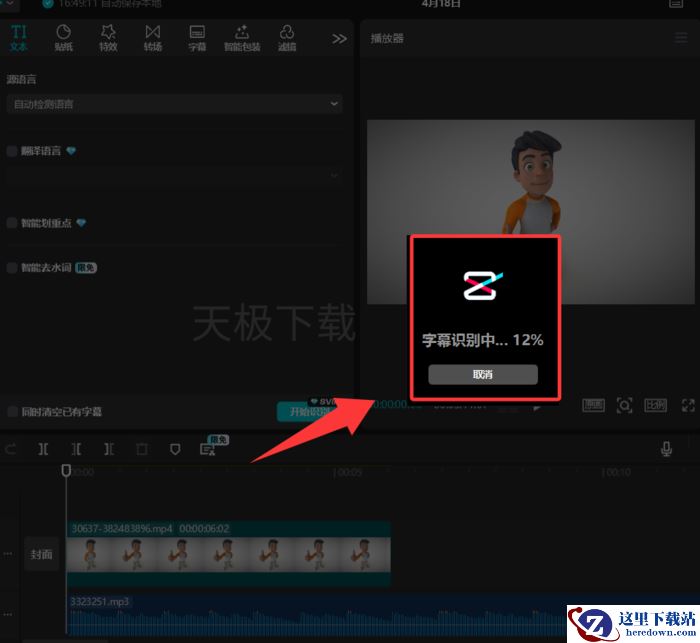This screenshot has width=700, height=643.
Task: Check the 智能去水词 option
Action: 12,267
